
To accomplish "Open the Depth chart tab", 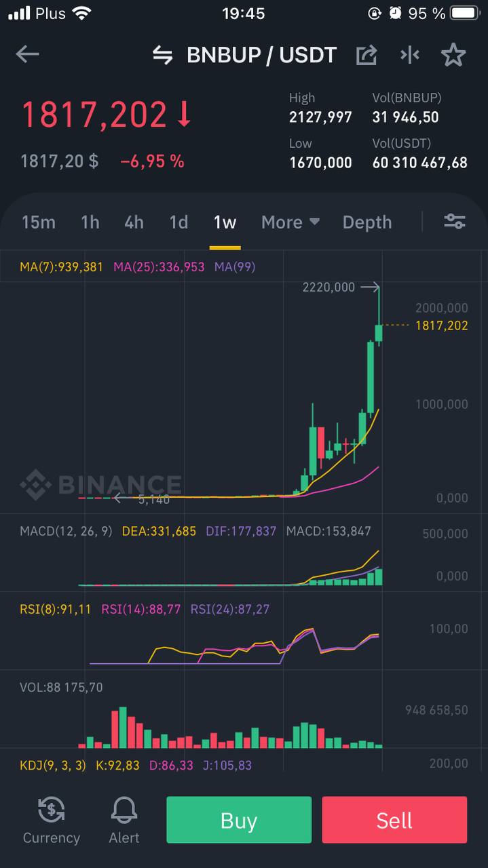I will point(367,222).
